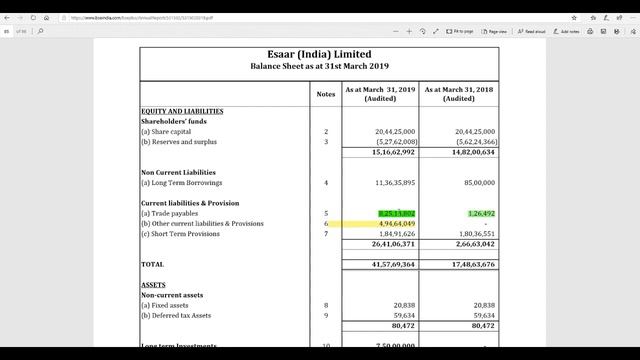Click (a) Long Term Borrowings label
This screenshot has width=640, height=360.
coord(182,183)
